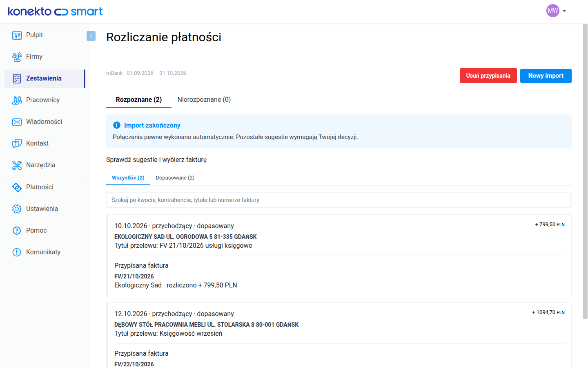Click the FV/21/10/2026 invoice number
This screenshot has height=368, width=588.
134,276
